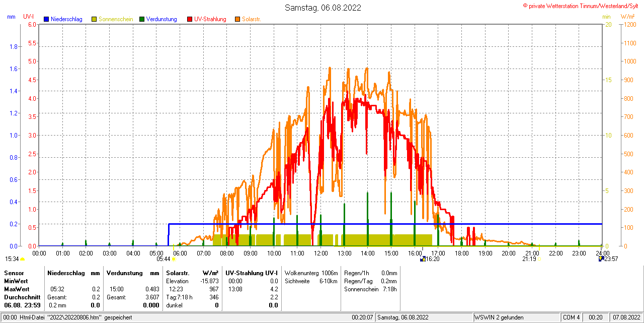The height and width of the screenshot is (323, 644).
Task: Click the 07.08.2022 status bar date
Action: tap(625, 317)
